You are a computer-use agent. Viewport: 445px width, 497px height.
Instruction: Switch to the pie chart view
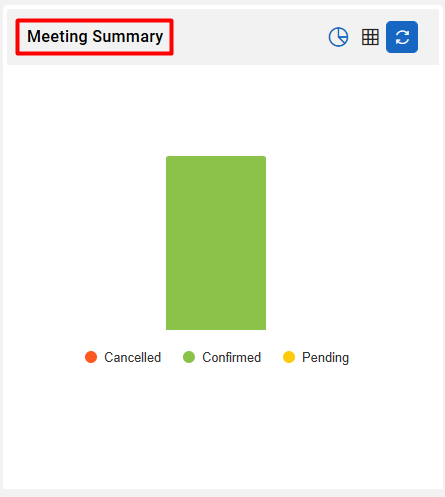click(338, 37)
